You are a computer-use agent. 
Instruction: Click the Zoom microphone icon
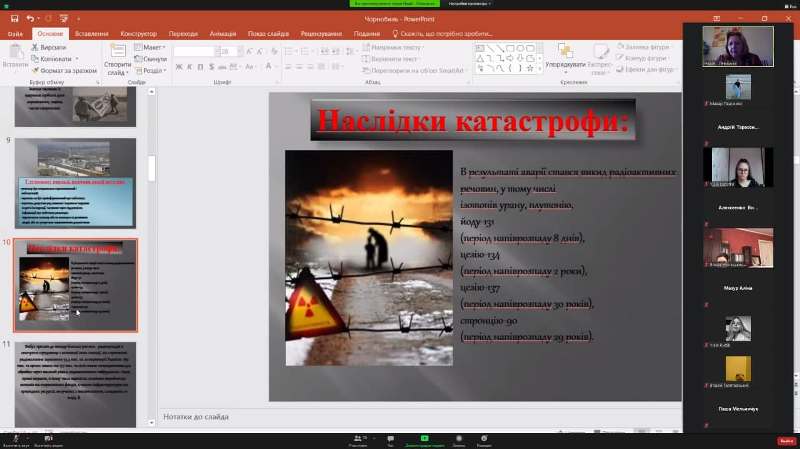tap(16, 439)
